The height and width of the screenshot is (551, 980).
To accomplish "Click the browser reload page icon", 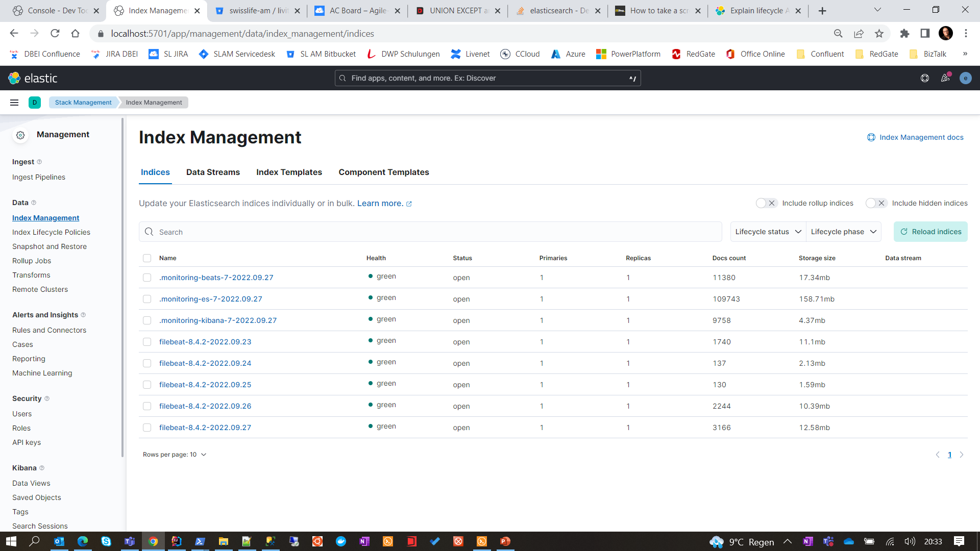I will [x=55, y=34].
